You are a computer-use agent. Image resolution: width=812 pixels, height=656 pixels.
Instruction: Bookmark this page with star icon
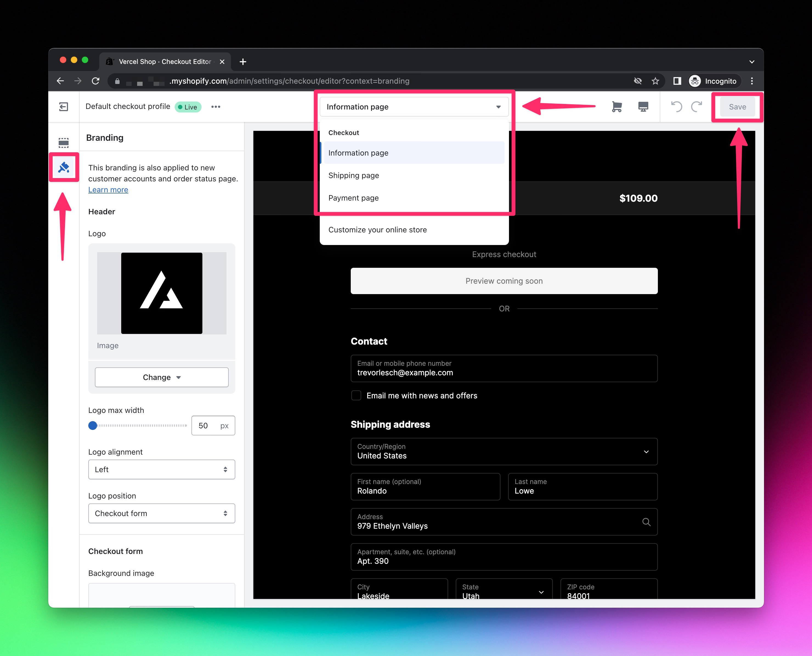(x=655, y=81)
